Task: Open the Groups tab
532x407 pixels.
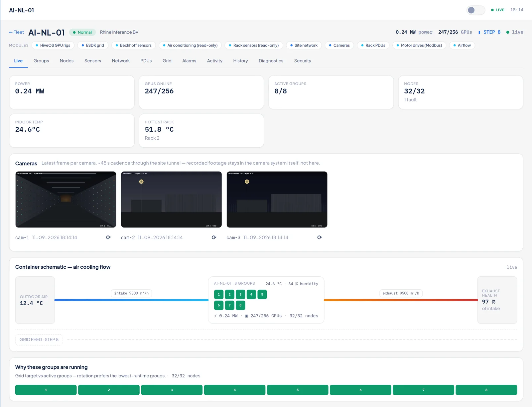Action: pos(41,61)
